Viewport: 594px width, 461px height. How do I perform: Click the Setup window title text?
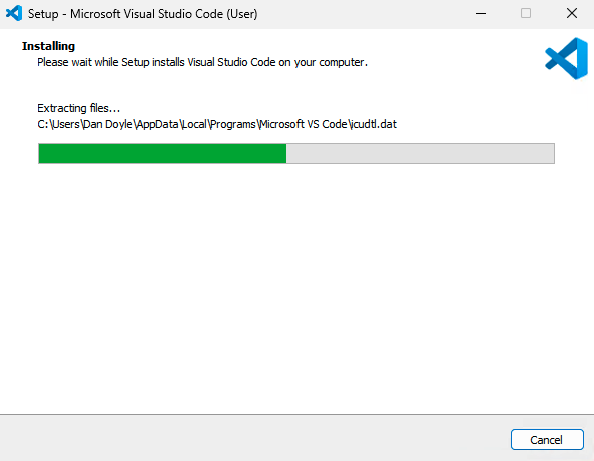tap(142, 14)
